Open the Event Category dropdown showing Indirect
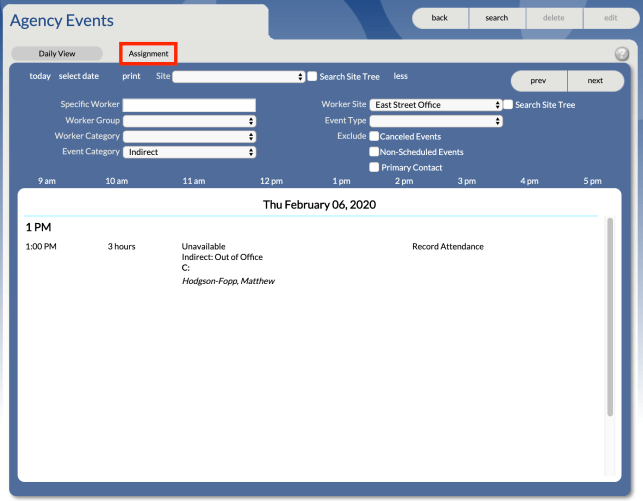This screenshot has height=501, width=643. (x=189, y=152)
